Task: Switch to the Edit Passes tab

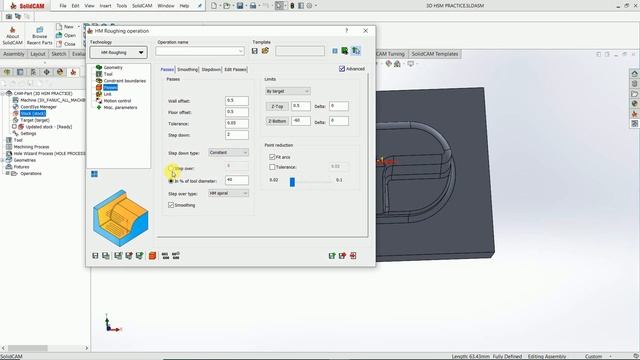Action: click(236, 69)
